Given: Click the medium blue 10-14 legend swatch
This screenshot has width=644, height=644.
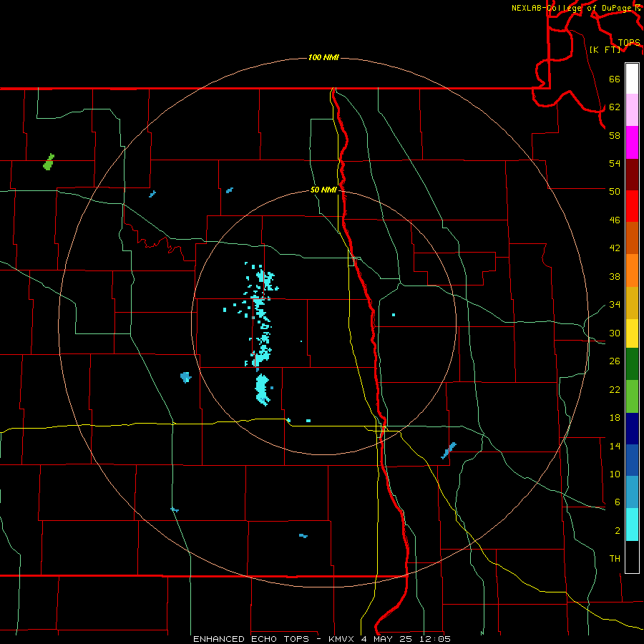Looking at the screenshot, I should tap(632, 460).
